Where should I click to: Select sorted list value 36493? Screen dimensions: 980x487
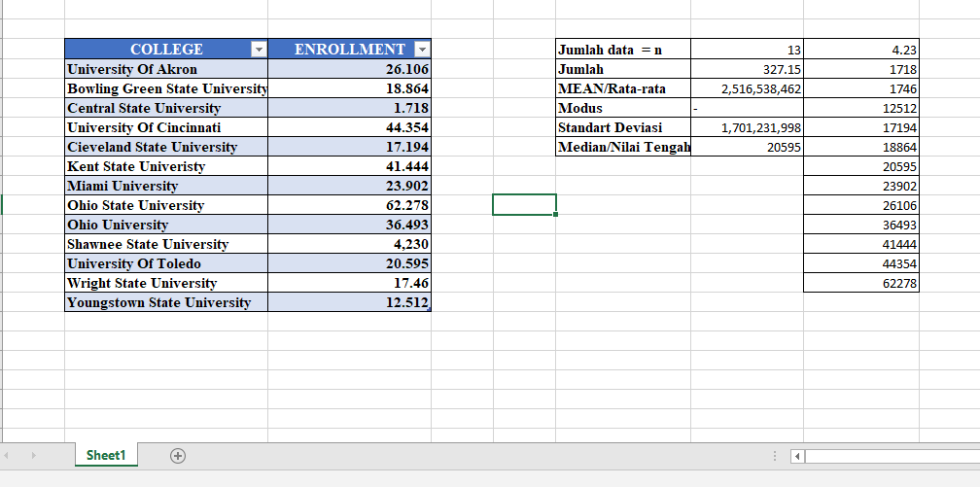861,224
